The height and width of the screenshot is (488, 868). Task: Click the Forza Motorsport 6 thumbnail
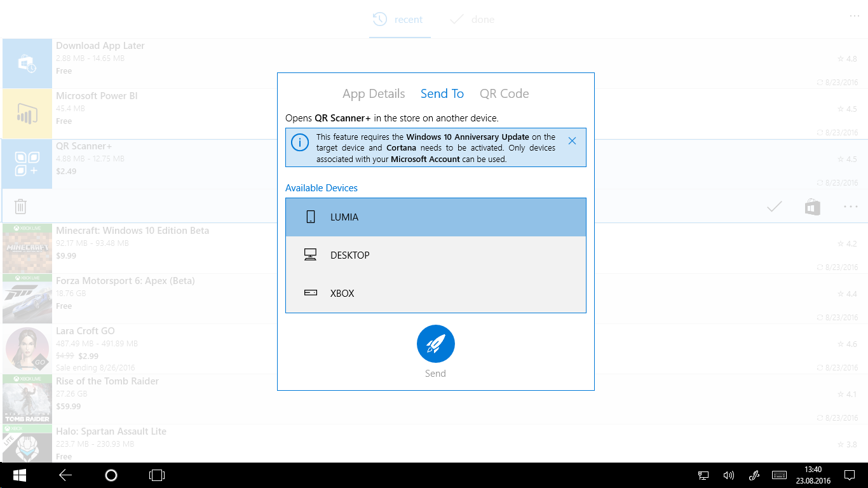27,299
